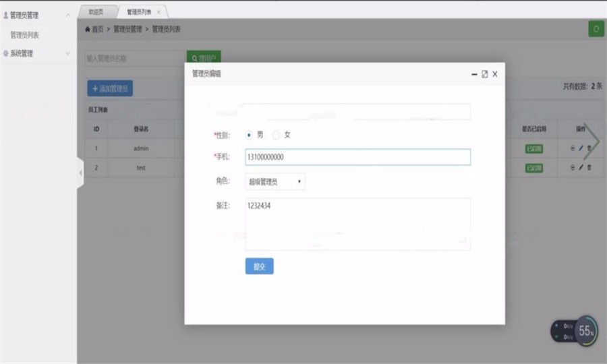
Task: Minimize the 管理员编辑 dialog
Action: [474, 74]
